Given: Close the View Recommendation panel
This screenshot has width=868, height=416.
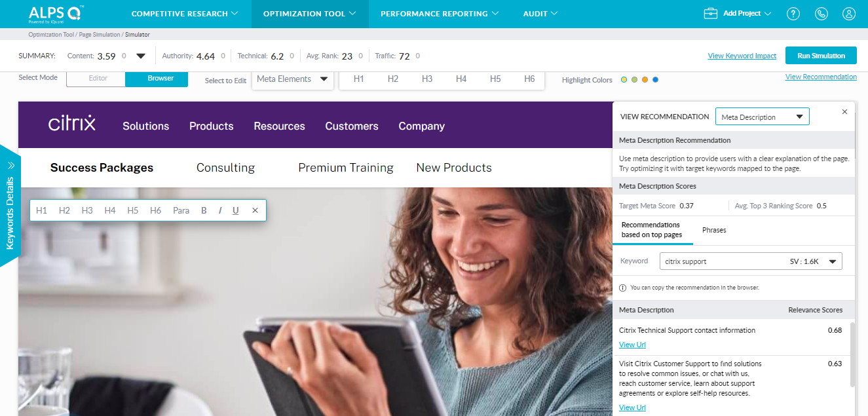Looking at the screenshot, I should 844,112.
